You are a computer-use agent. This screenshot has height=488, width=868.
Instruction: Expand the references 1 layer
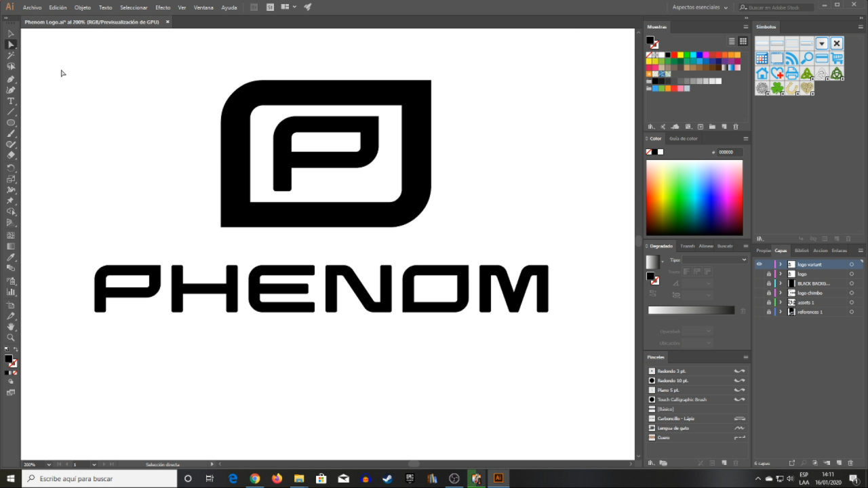pyautogui.click(x=781, y=312)
